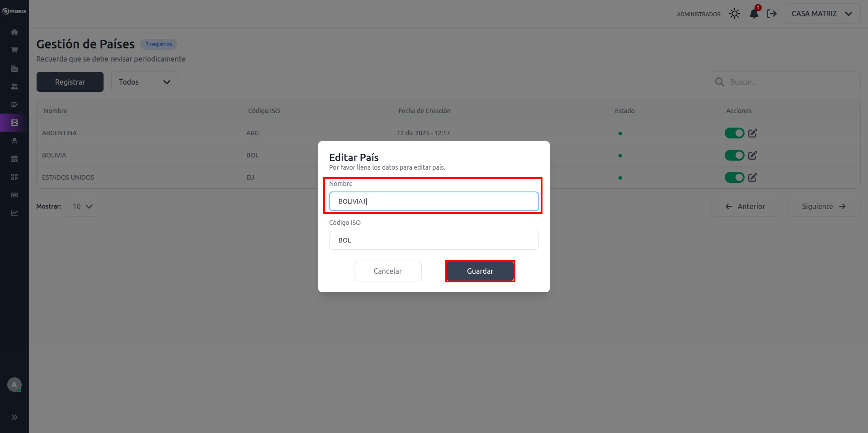Switch theme with the sun icon

tap(735, 14)
